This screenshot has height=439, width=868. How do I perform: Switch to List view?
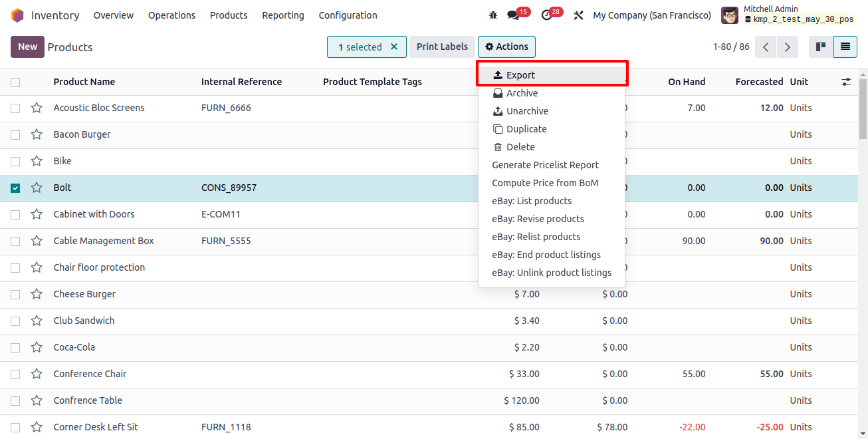[845, 47]
